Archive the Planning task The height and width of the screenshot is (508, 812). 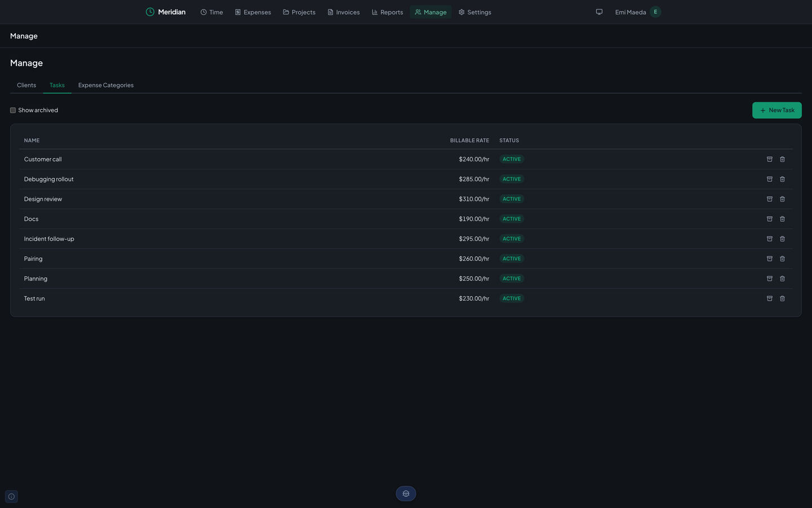[770, 278]
